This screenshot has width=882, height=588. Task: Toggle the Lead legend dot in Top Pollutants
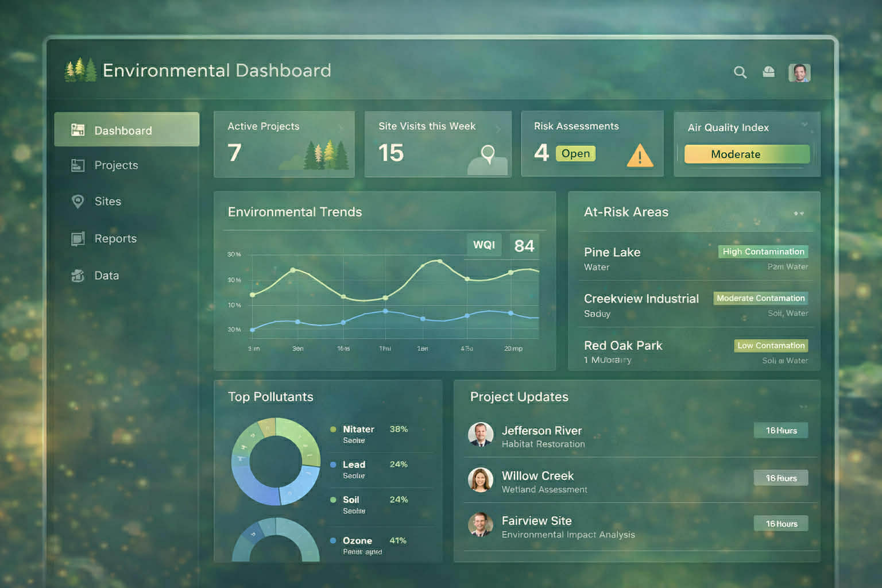[x=332, y=465]
